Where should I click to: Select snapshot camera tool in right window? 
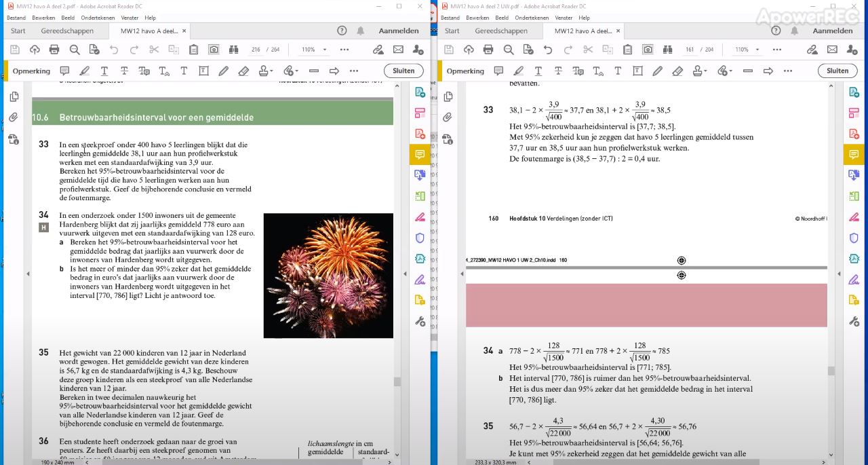(648, 50)
